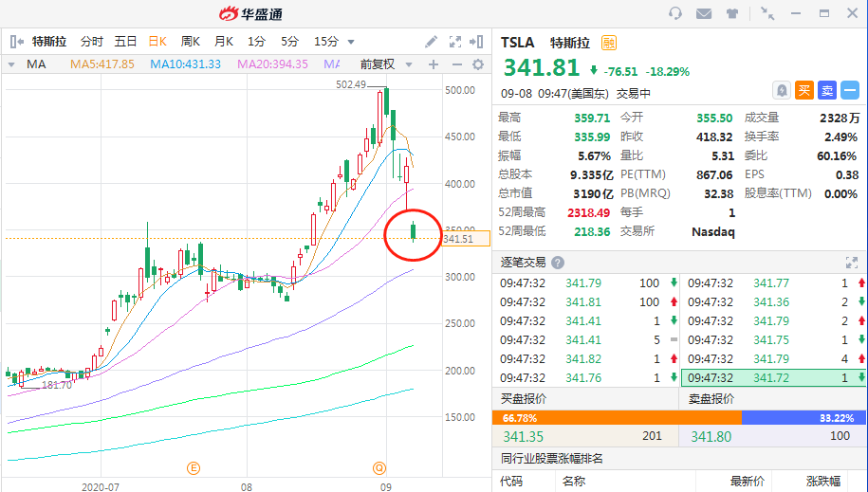Select the 15分 fifteen-minute chart tab
This screenshot has width=868, height=492.
[x=326, y=42]
